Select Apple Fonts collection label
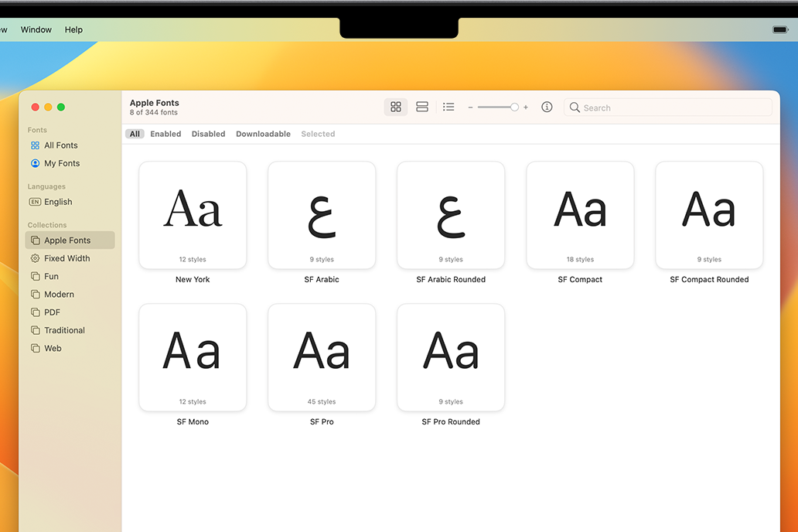The width and height of the screenshot is (798, 532). coord(67,240)
